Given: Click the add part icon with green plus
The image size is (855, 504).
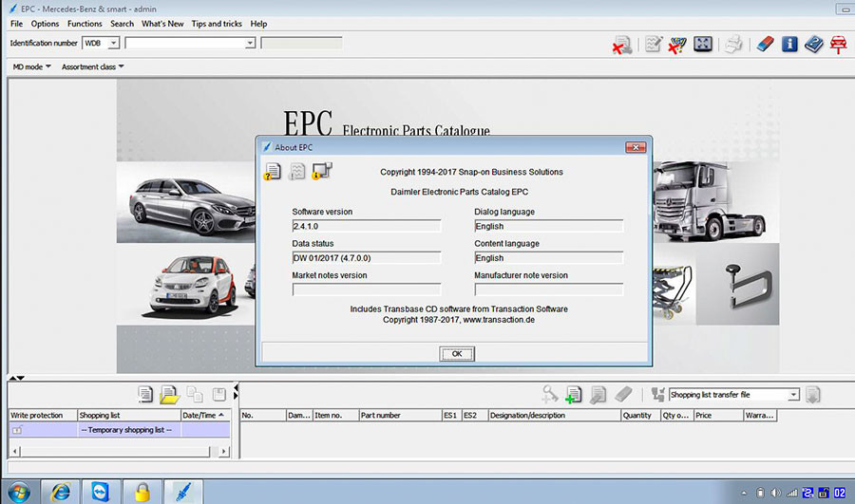Looking at the screenshot, I should pyautogui.click(x=573, y=395).
